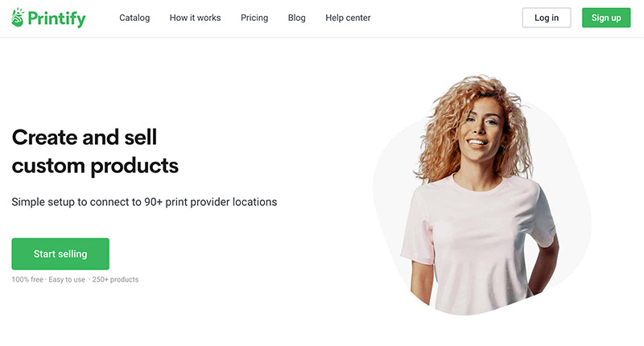Open the Help center link

[348, 18]
